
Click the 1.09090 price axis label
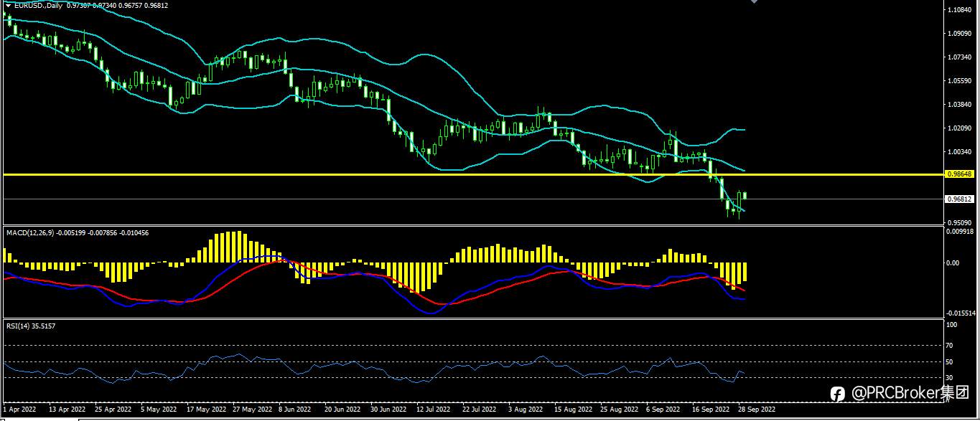(x=960, y=34)
